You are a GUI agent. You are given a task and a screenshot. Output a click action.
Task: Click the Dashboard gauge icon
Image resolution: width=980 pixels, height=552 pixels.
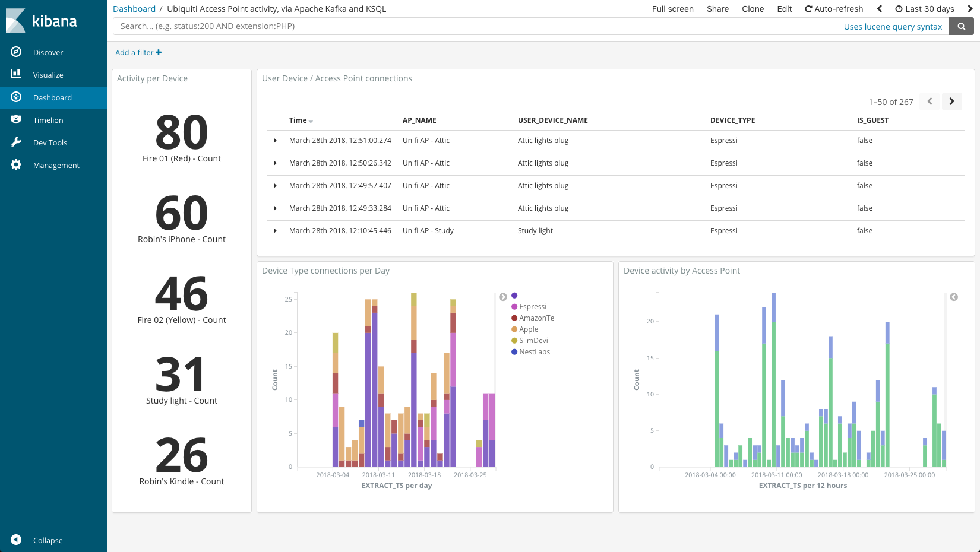pos(16,97)
